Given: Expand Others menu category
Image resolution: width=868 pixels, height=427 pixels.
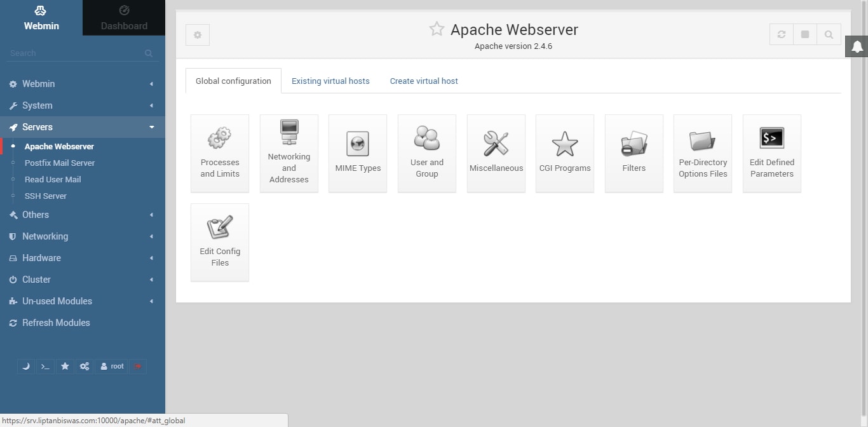Looking at the screenshot, I should pyautogui.click(x=83, y=215).
